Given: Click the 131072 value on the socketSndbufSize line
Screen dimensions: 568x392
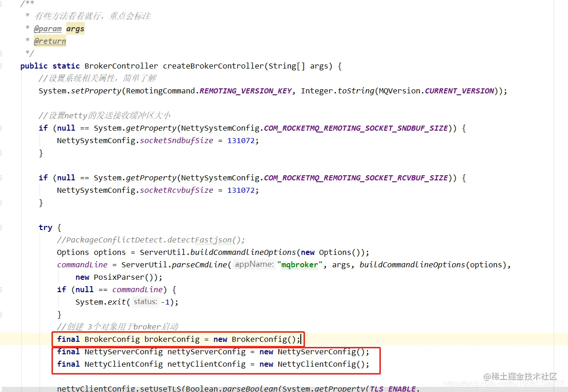Looking at the screenshot, I should coord(241,140).
